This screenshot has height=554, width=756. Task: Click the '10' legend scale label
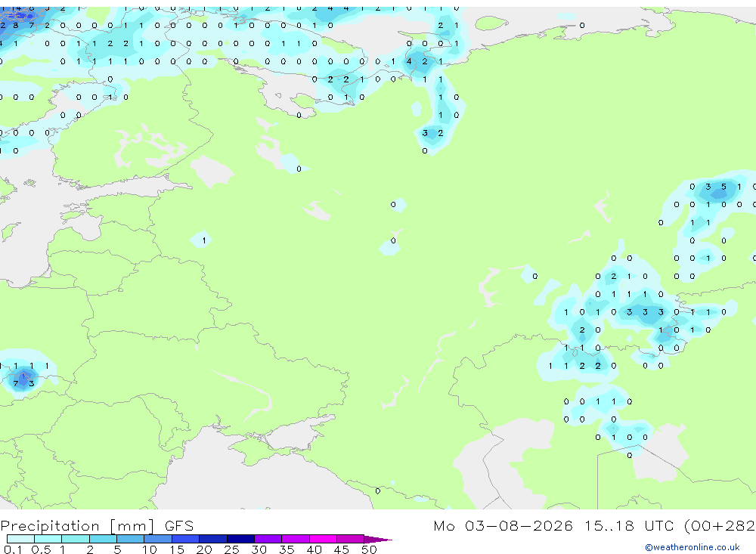(150, 549)
